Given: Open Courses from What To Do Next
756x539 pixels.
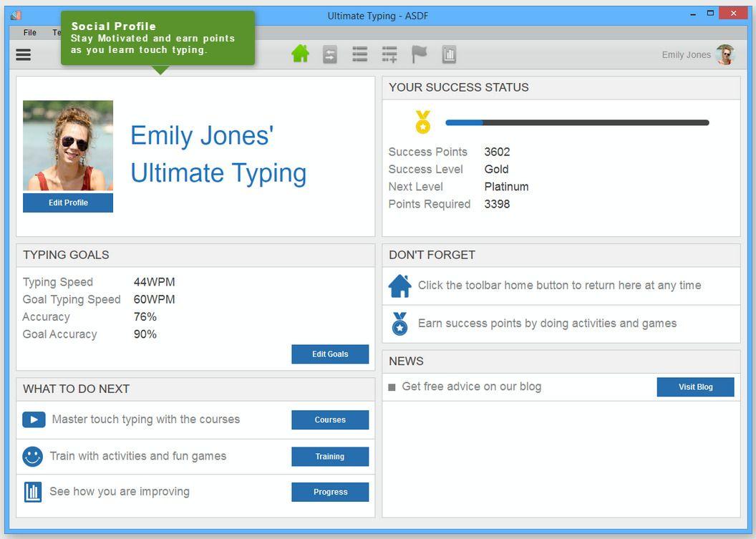Looking at the screenshot, I should pos(330,420).
